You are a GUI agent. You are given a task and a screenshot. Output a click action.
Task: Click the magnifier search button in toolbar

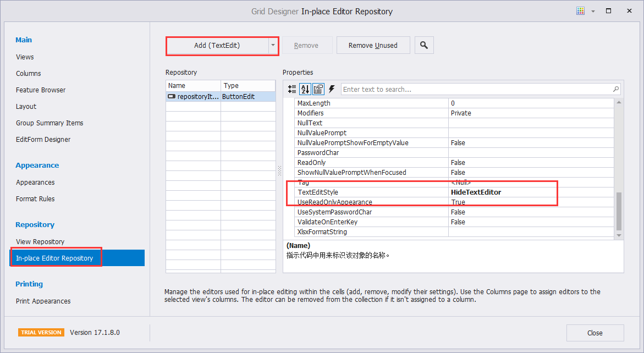(x=424, y=46)
